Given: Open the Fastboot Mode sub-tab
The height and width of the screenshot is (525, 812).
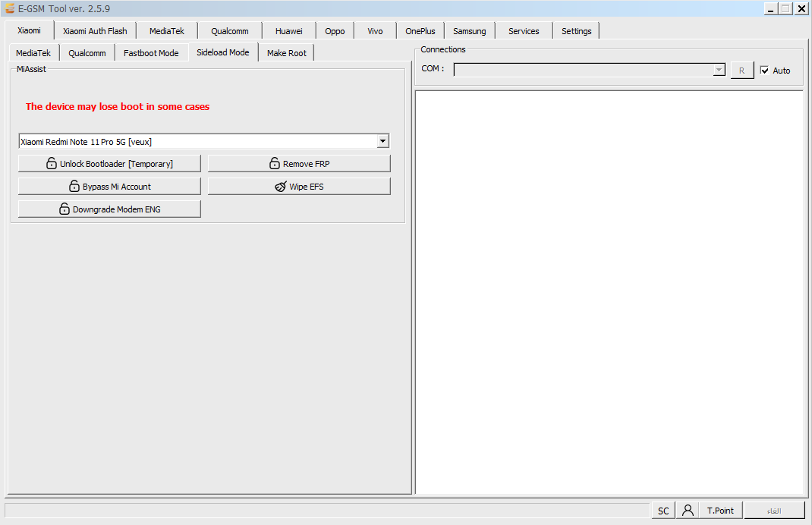Looking at the screenshot, I should tap(151, 53).
